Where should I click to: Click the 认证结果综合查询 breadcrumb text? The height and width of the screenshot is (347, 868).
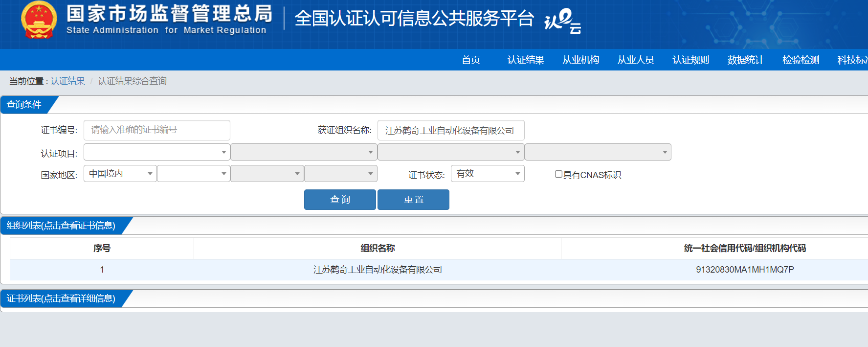[133, 81]
